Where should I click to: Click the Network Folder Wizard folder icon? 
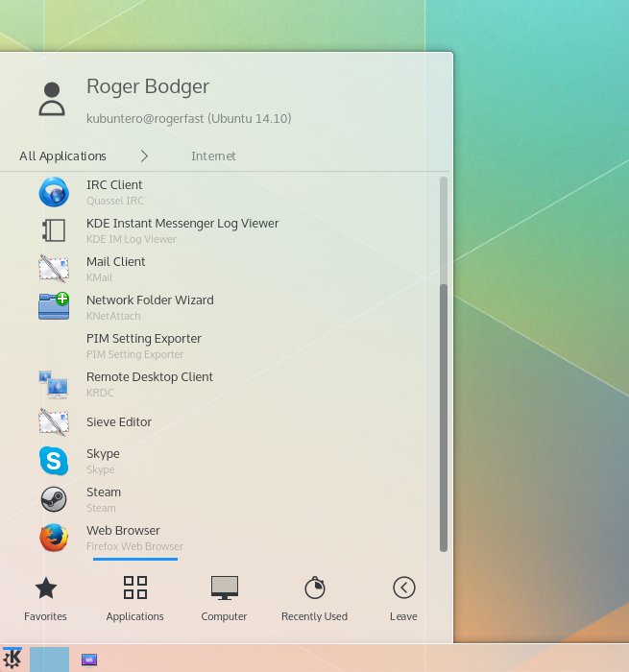(54, 306)
